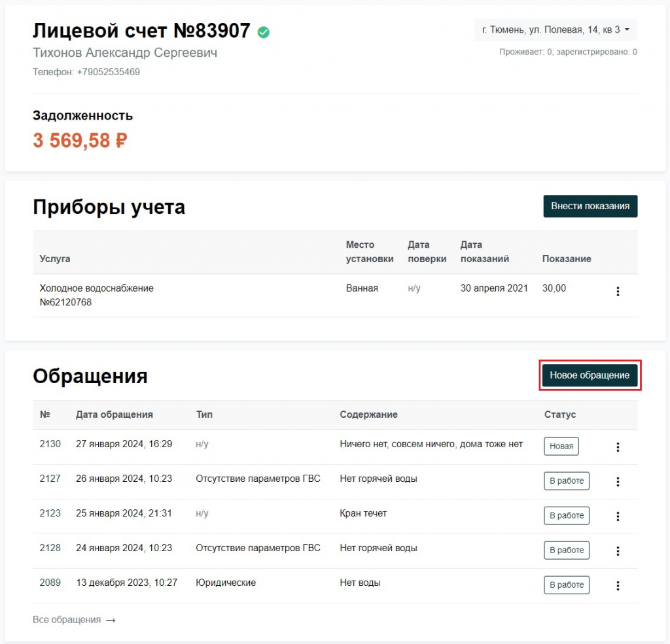
Task: Click the green verified checkmark beside the account number
Action: [264, 32]
